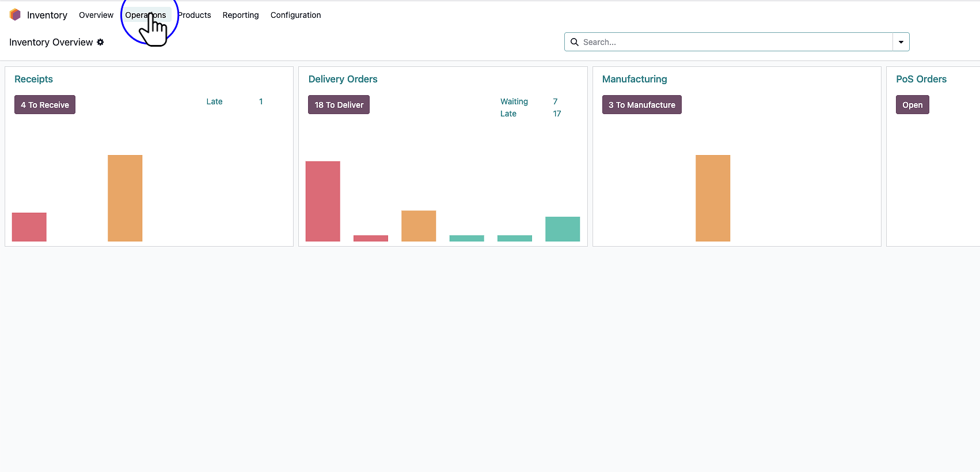Click the 18 To Deliver button
Screen dimensions: 980x472
point(339,105)
